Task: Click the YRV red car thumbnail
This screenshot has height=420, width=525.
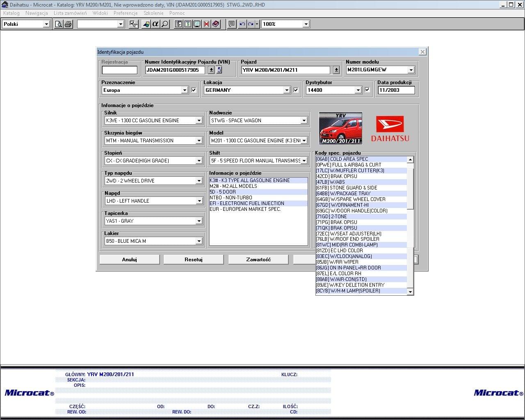Action: point(340,128)
